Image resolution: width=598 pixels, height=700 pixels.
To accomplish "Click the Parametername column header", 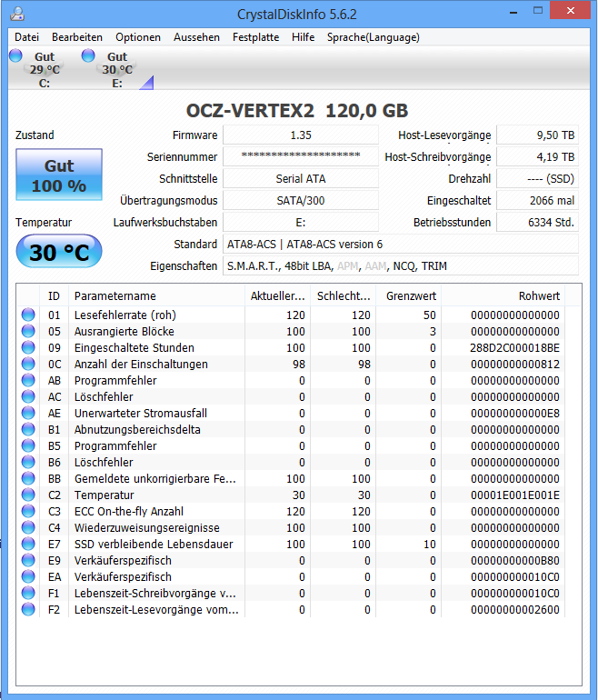I will click(x=156, y=296).
